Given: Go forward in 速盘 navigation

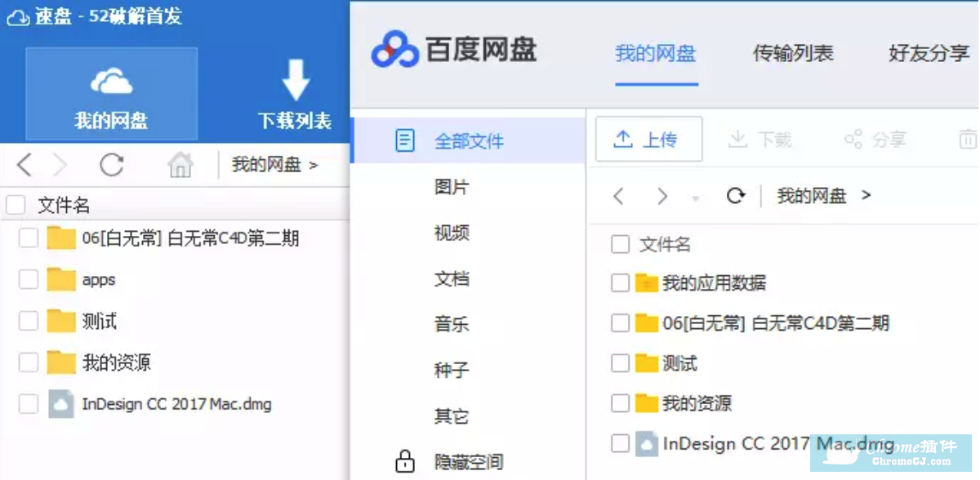Looking at the screenshot, I should [60, 166].
